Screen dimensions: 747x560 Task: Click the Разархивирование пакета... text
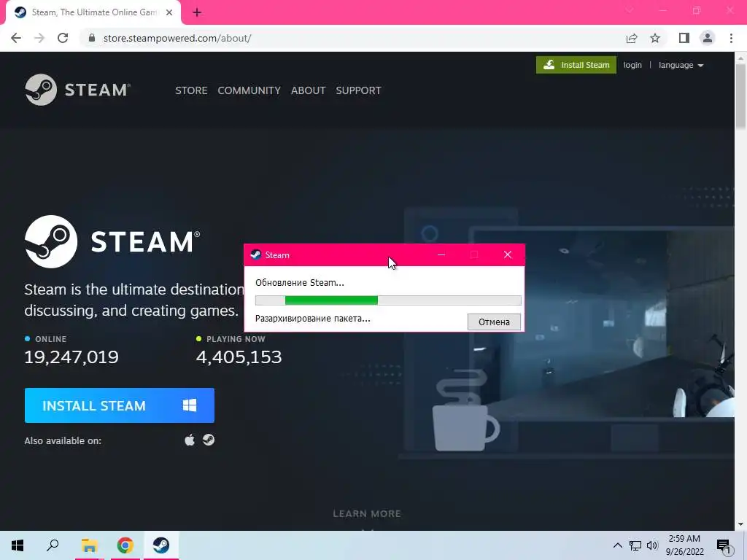312,318
